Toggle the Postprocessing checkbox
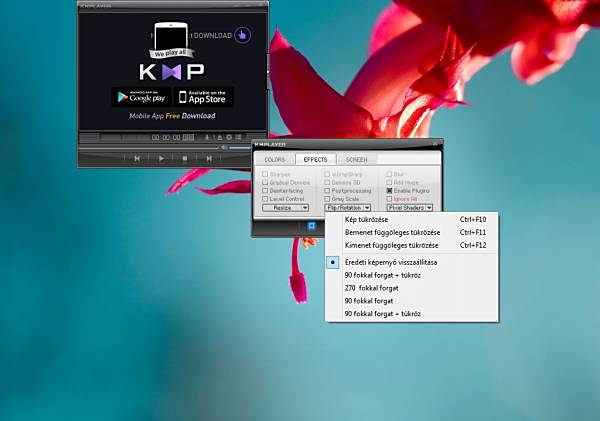The width and height of the screenshot is (600, 421). 327,191
